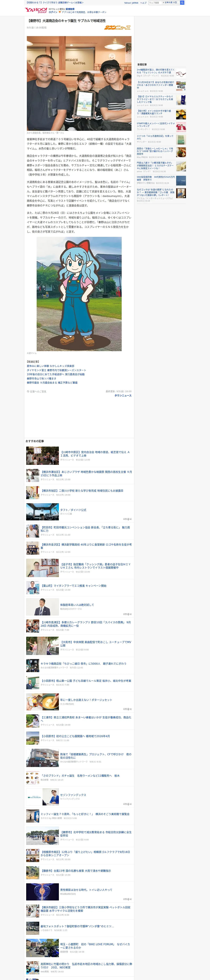Click the pink glasses thumbnail in 新着記事

click(x=181, y=74)
